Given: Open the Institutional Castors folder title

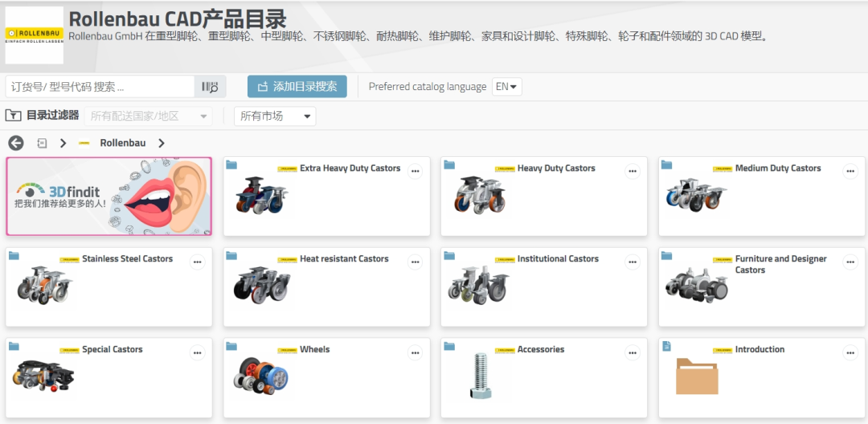Looking at the screenshot, I should point(558,258).
